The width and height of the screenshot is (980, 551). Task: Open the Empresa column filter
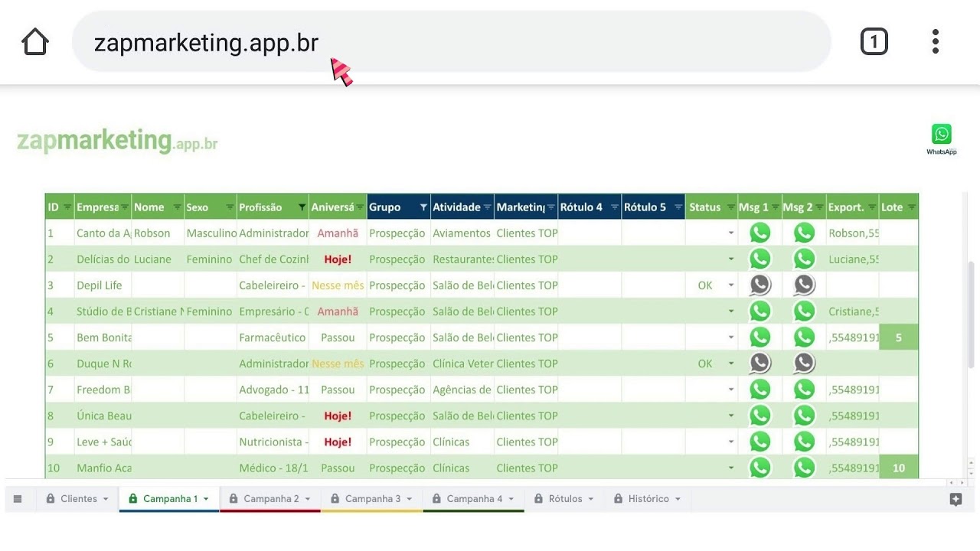tap(126, 207)
